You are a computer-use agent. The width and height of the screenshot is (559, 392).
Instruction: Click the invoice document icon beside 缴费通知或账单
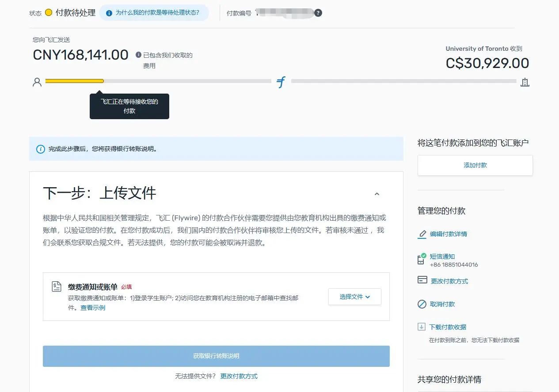[56, 286]
